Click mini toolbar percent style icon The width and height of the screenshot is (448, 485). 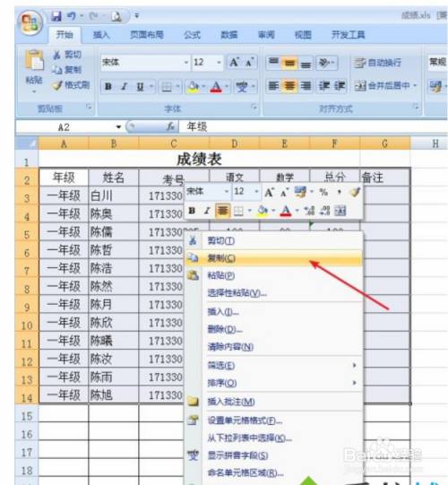[x=323, y=192]
